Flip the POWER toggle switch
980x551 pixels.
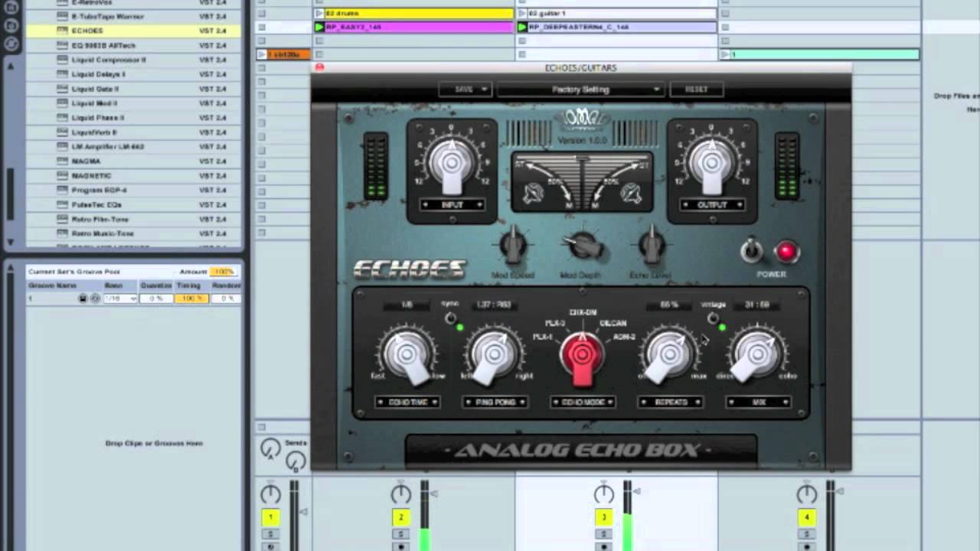[751, 250]
